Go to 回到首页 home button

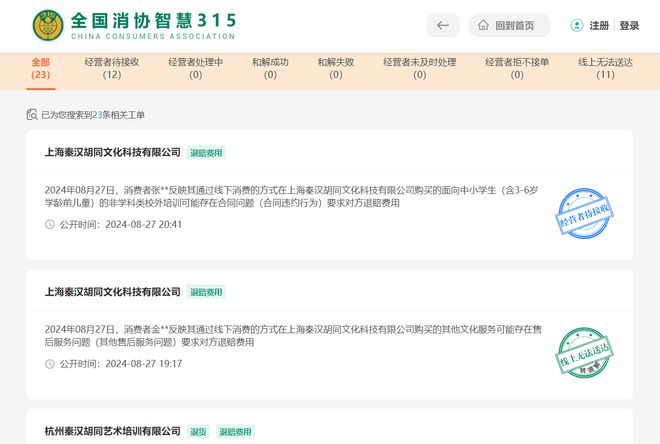510,25
